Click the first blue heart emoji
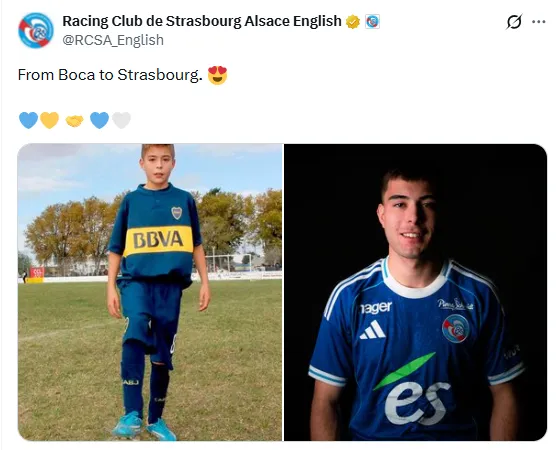The image size is (560, 450). click(x=28, y=120)
